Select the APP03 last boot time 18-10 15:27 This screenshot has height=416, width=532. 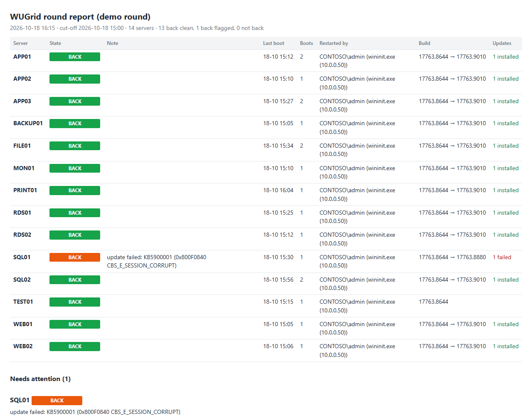coord(278,101)
